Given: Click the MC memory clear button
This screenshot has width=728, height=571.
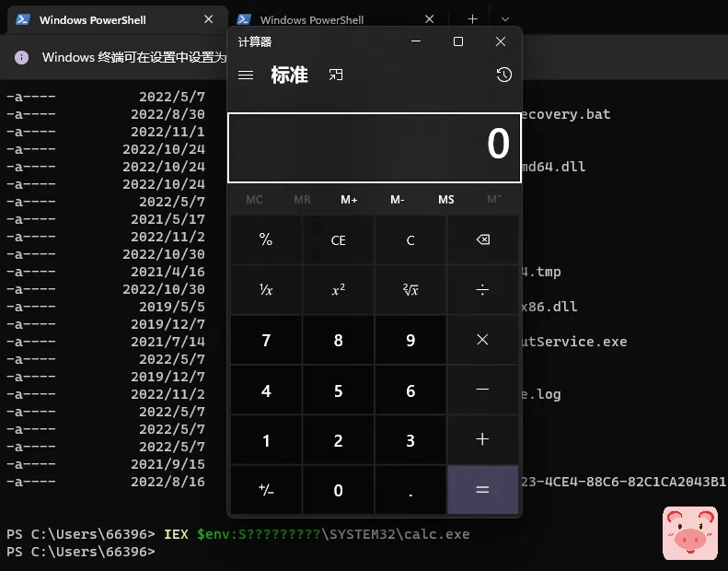Looking at the screenshot, I should click(254, 200).
